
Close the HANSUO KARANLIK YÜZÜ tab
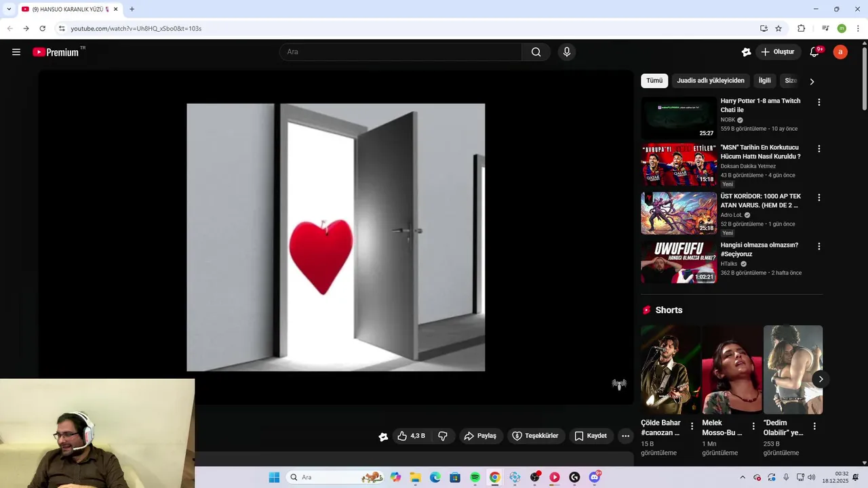point(116,9)
